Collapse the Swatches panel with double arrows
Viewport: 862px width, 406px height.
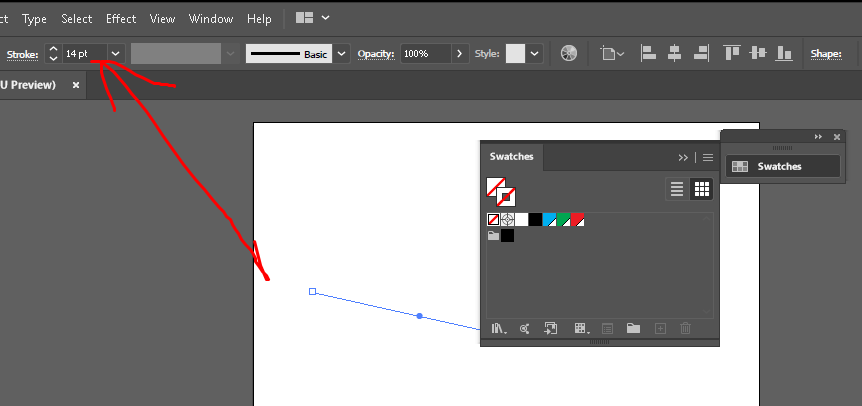[x=683, y=158]
